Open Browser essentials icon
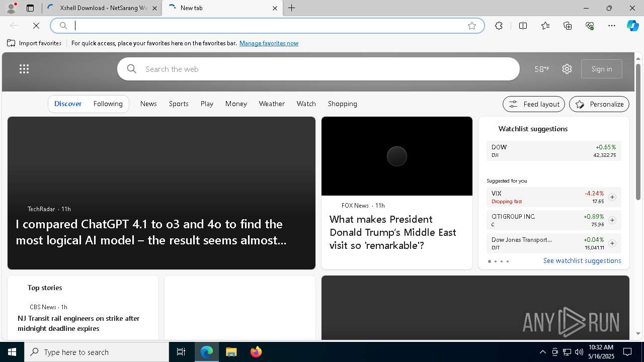Screen dimensions: 644x362 point(590,26)
